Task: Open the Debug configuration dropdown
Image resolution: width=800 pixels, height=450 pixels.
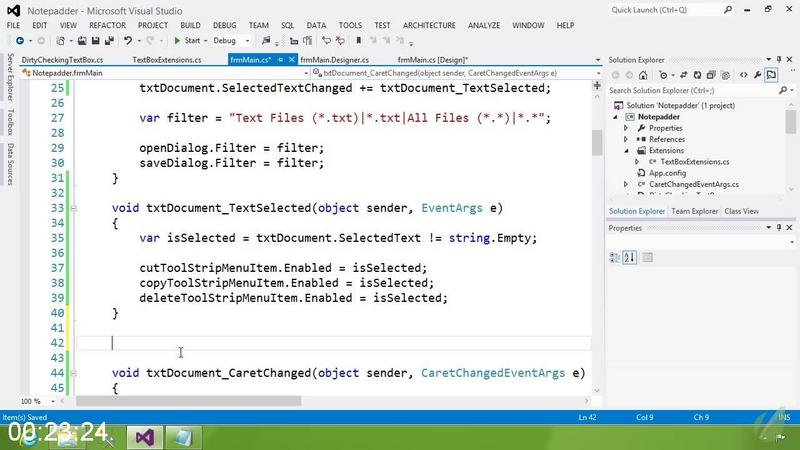Action: (x=247, y=40)
